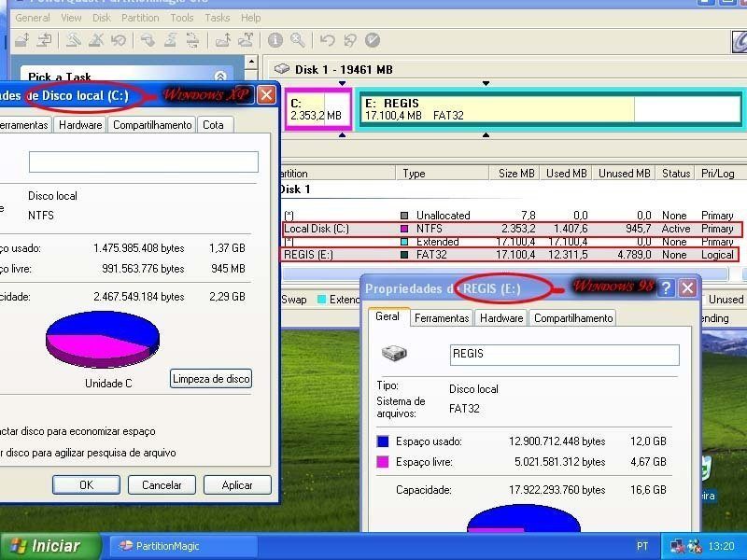The image size is (747, 560).
Task: Open Ferramentas tab in REGIS (E:) dialog
Action: (442, 318)
